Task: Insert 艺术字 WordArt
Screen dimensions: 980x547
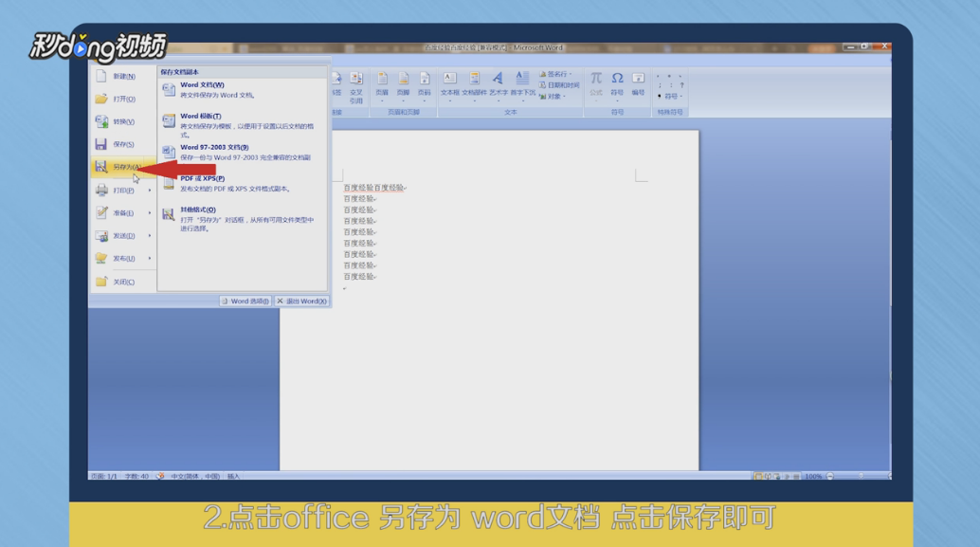Action: pyautogui.click(x=499, y=87)
